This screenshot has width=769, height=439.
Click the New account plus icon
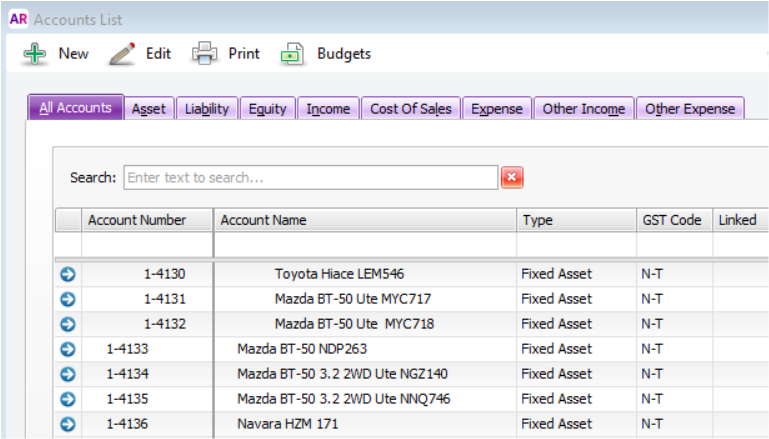tap(35, 54)
